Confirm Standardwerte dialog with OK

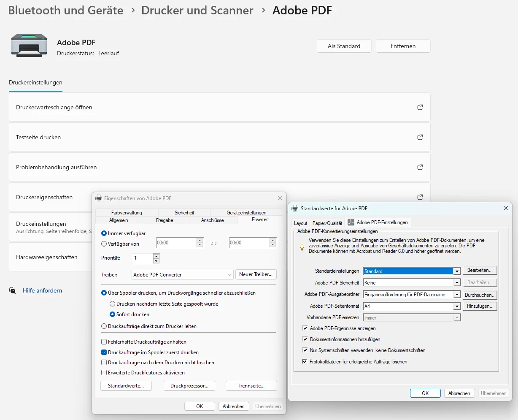tap(425, 393)
